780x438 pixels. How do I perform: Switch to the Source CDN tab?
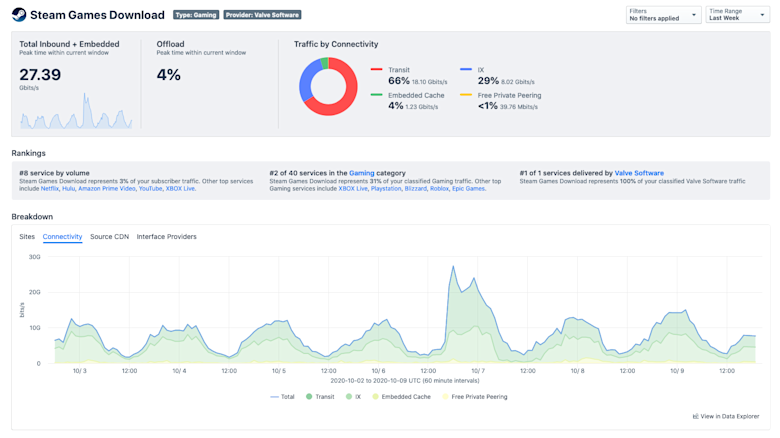tap(109, 236)
